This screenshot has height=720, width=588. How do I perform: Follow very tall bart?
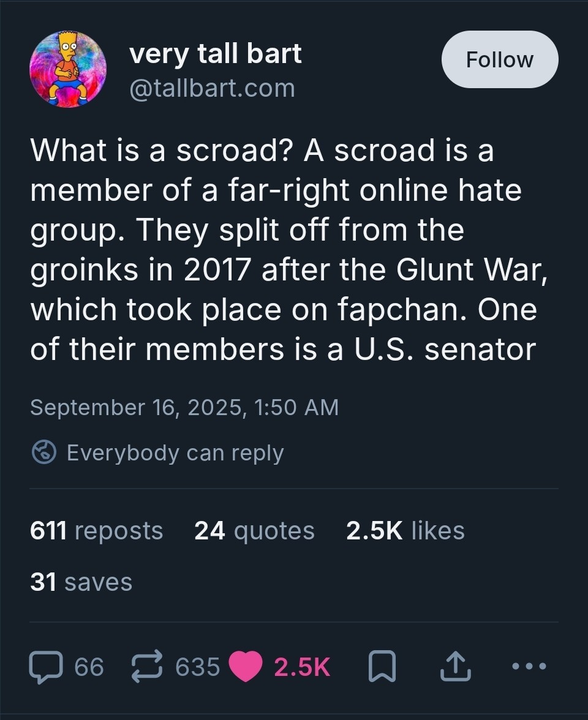pyautogui.click(x=499, y=59)
